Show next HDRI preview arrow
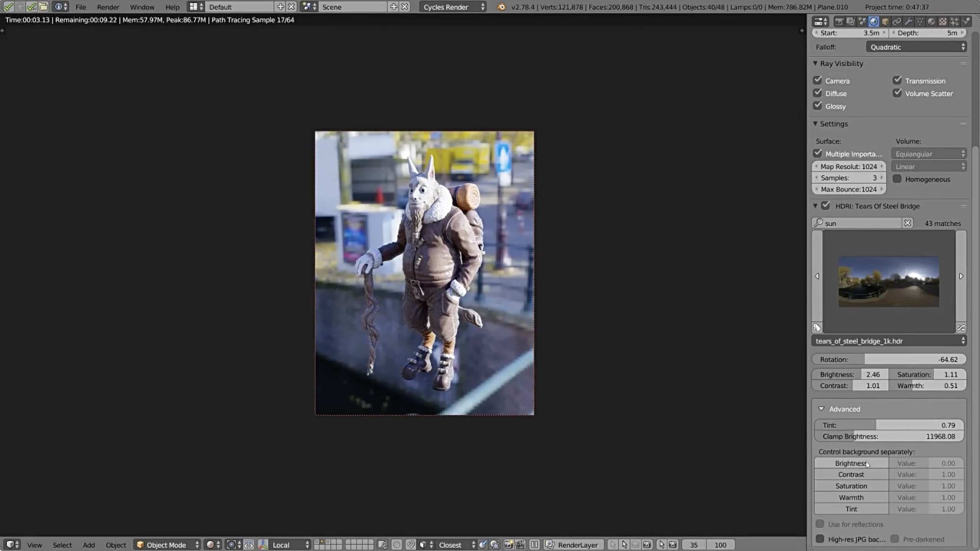This screenshot has height=551, width=980. point(961,276)
